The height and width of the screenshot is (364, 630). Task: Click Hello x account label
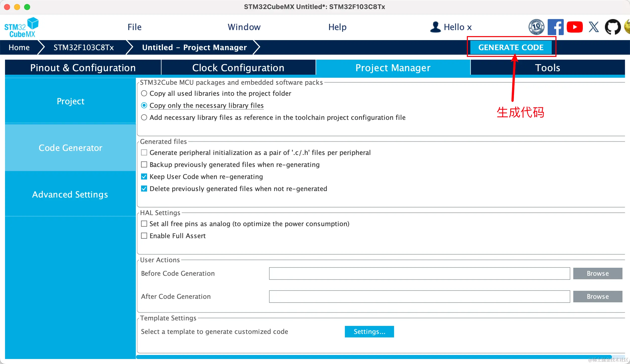[458, 27]
